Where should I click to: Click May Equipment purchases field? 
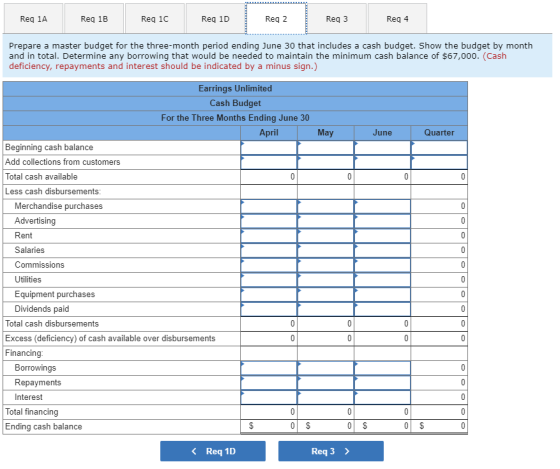pyautogui.click(x=326, y=294)
